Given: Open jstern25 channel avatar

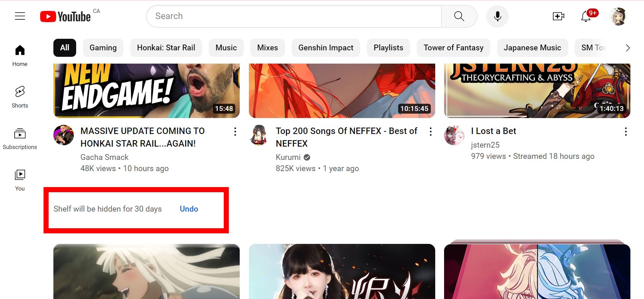Looking at the screenshot, I should click(454, 135).
